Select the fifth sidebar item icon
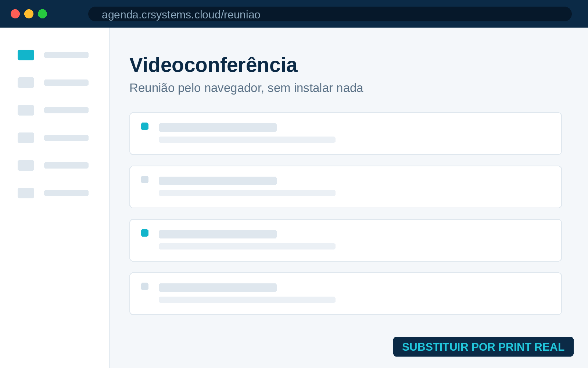 point(26,165)
